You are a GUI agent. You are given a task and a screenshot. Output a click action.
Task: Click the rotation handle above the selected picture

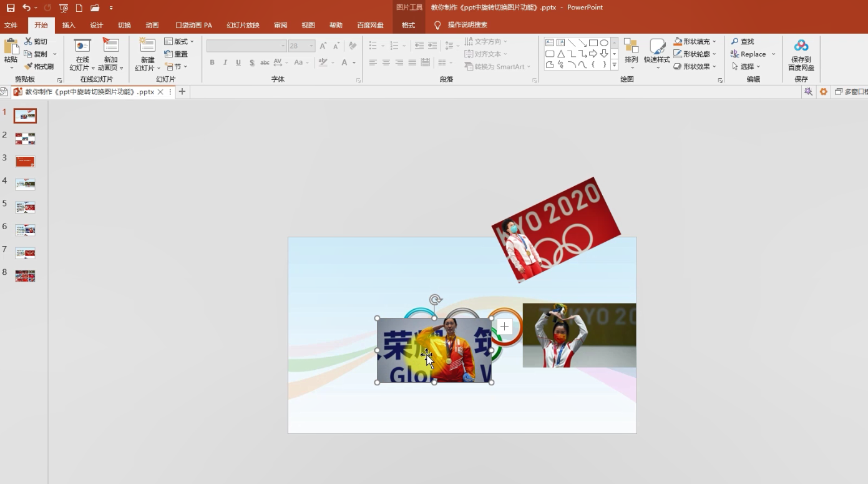(x=436, y=300)
